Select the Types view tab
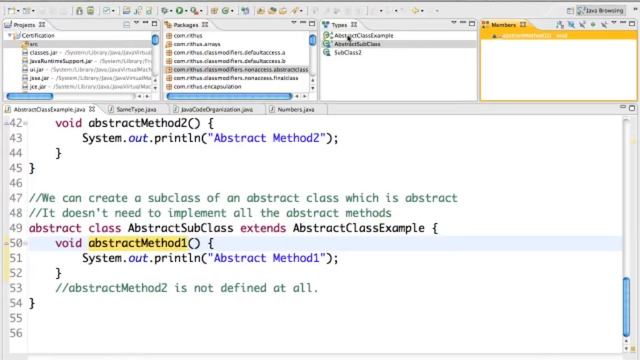This screenshot has width=640, height=360. pyautogui.click(x=340, y=25)
